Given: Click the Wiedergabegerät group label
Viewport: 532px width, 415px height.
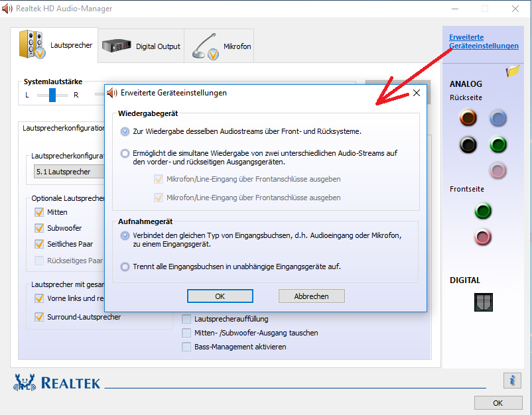Looking at the screenshot, I should tap(148, 113).
